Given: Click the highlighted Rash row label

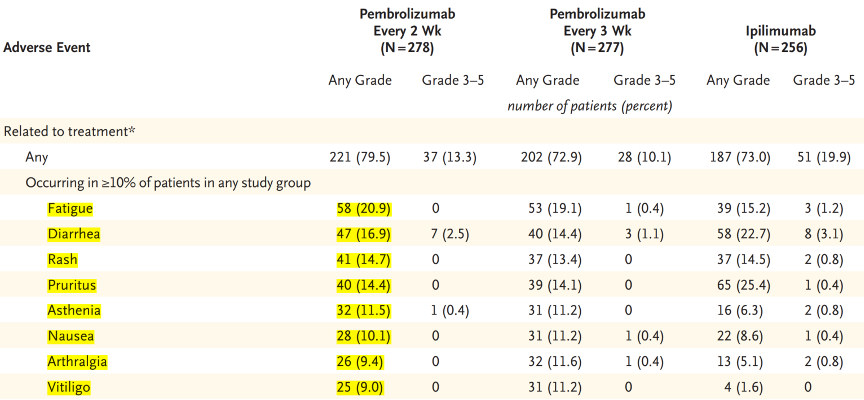Looking at the screenshot, I should 62,259.
